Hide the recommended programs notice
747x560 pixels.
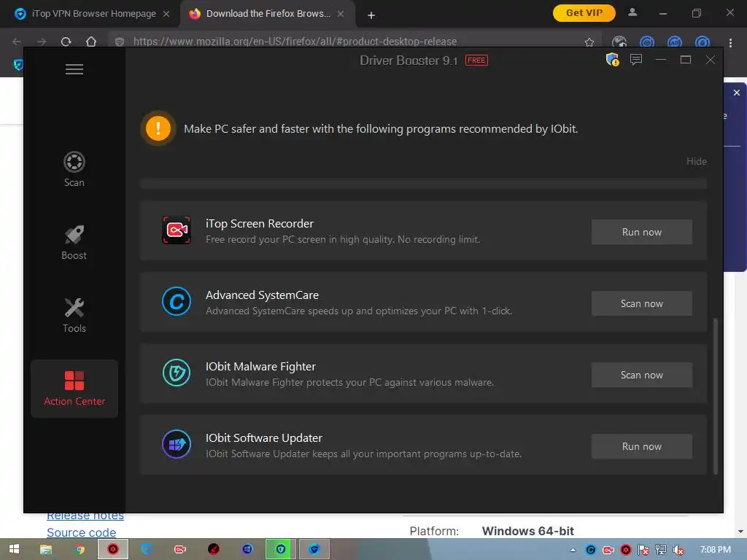pyautogui.click(x=697, y=161)
